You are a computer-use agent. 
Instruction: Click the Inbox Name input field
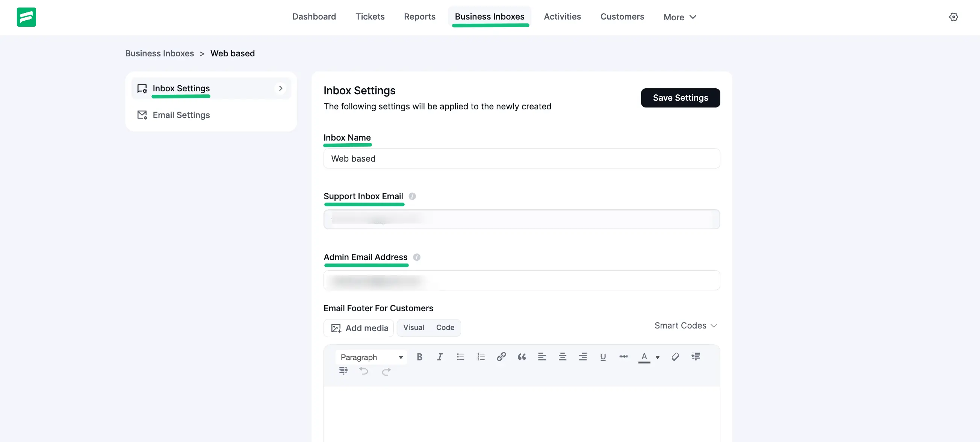click(x=521, y=159)
